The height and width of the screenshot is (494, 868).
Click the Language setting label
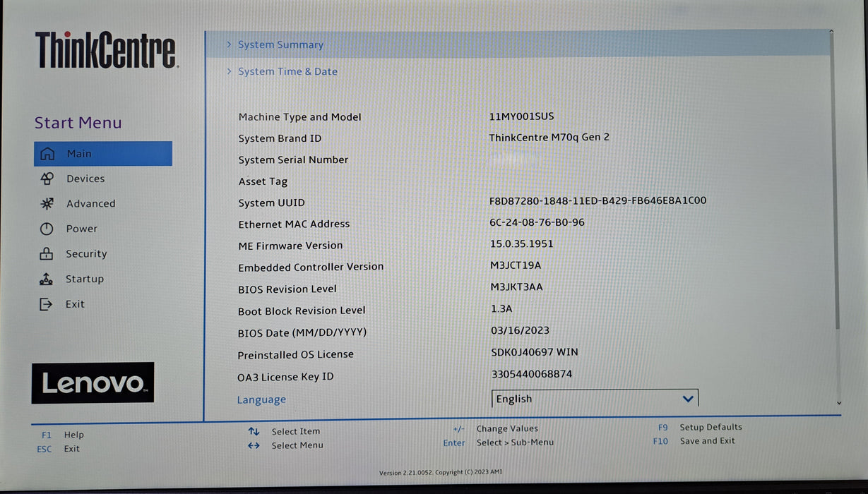click(261, 399)
